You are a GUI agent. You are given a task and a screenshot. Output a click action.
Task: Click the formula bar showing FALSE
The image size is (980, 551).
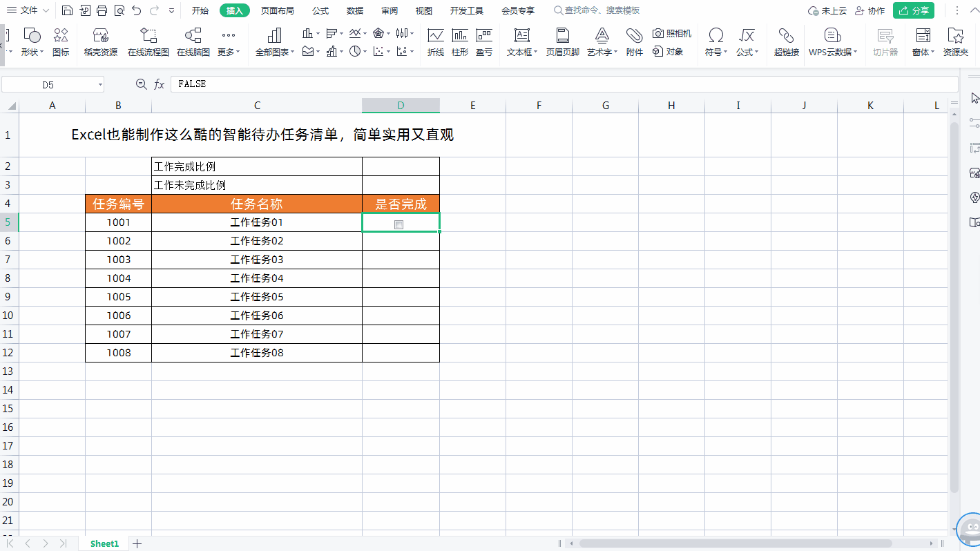pyautogui.click(x=564, y=84)
